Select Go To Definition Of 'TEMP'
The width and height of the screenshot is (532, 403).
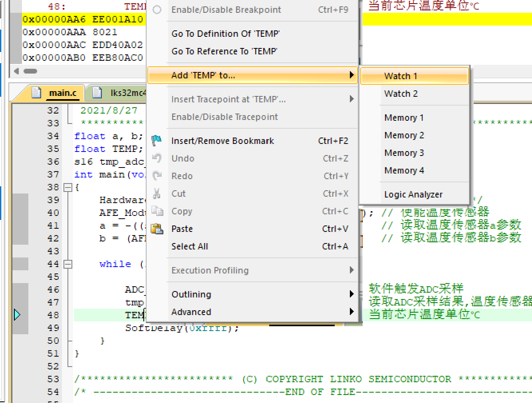226,34
